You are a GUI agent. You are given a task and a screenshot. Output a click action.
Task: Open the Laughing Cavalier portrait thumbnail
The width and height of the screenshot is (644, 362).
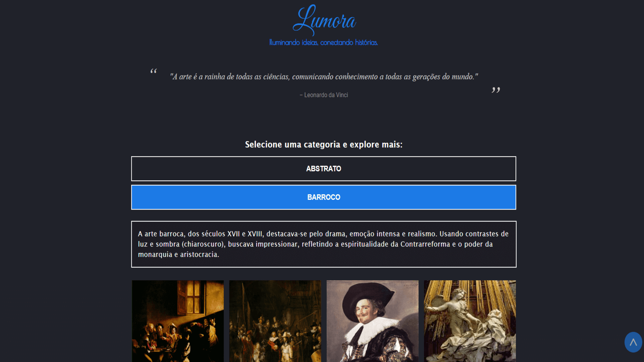pyautogui.click(x=372, y=321)
